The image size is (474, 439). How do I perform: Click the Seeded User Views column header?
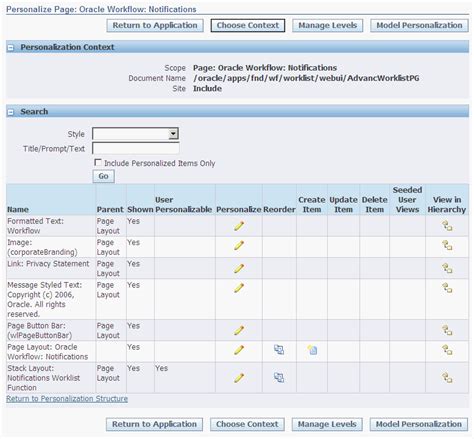tap(407, 199)
